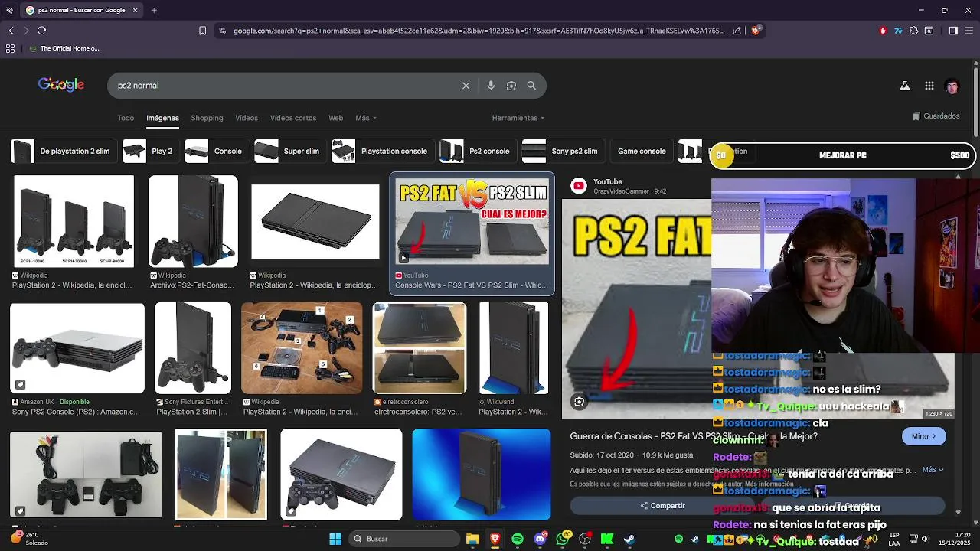This screenshot has width=980, height=551.
Task: Click the browser address bar URL
Action: [479, 31]
